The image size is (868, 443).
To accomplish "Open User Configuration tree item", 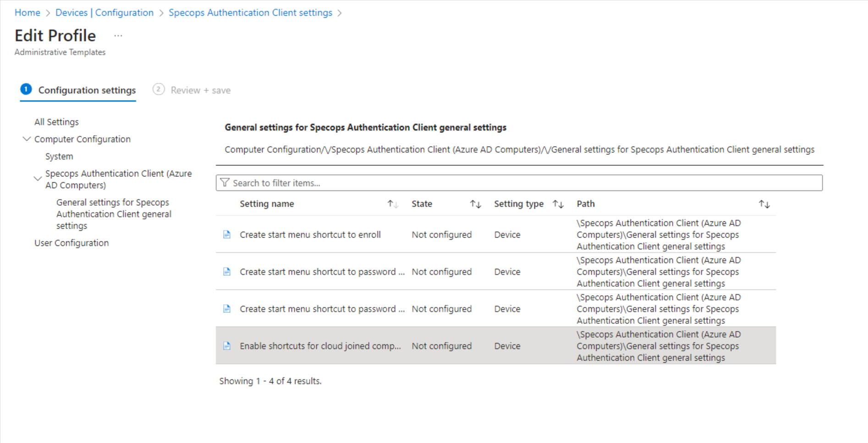I will [71, 243].
